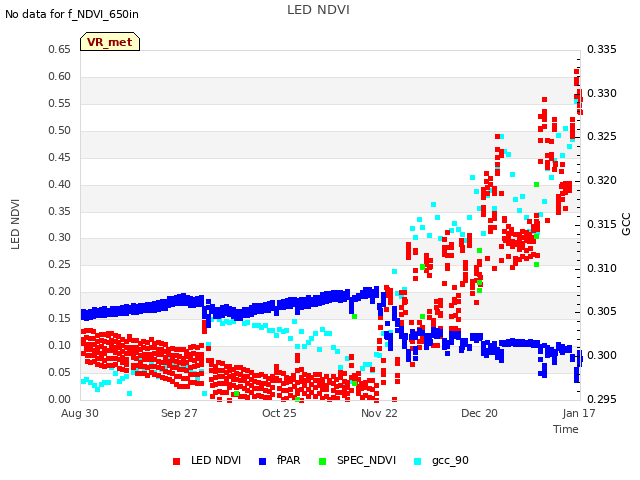Click the 0.15 left axis value
640x480 pixels.
point(59,318)
